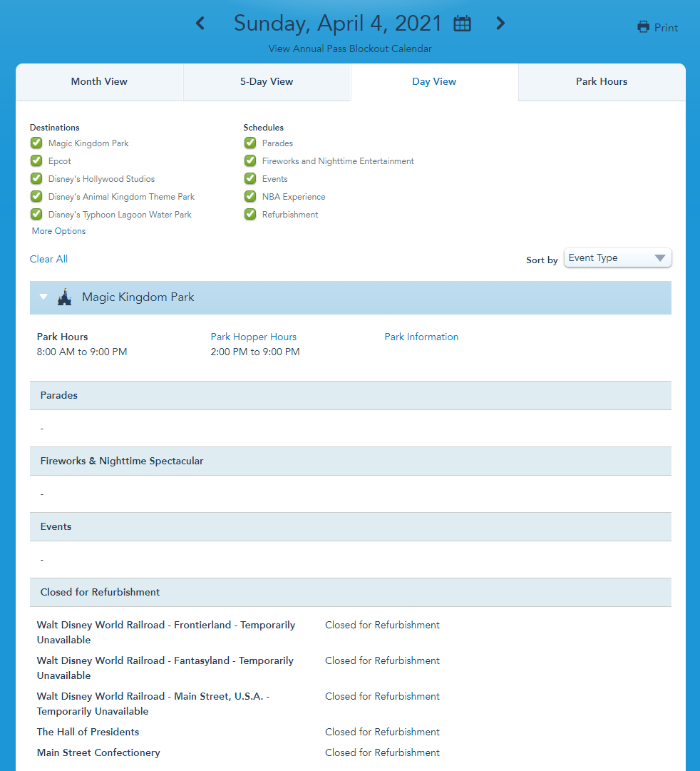Go to next day using right arrow

point(500,24)
